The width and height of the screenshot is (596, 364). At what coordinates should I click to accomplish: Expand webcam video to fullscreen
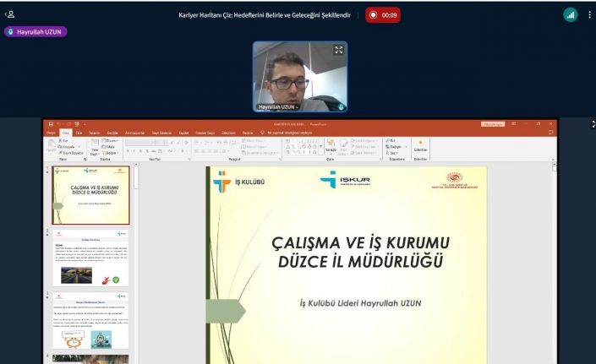click(338, 51)
